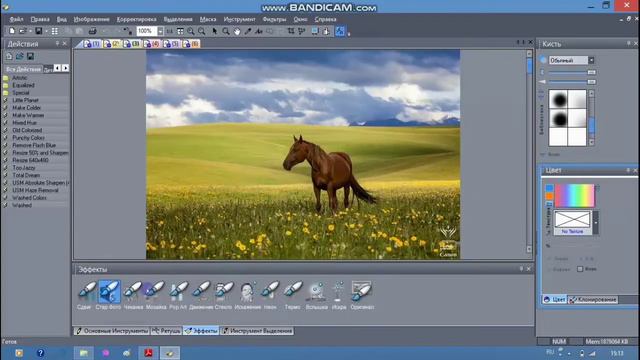Select the Too Jazzy action
The image size is (640, 360).
[24, 168]
